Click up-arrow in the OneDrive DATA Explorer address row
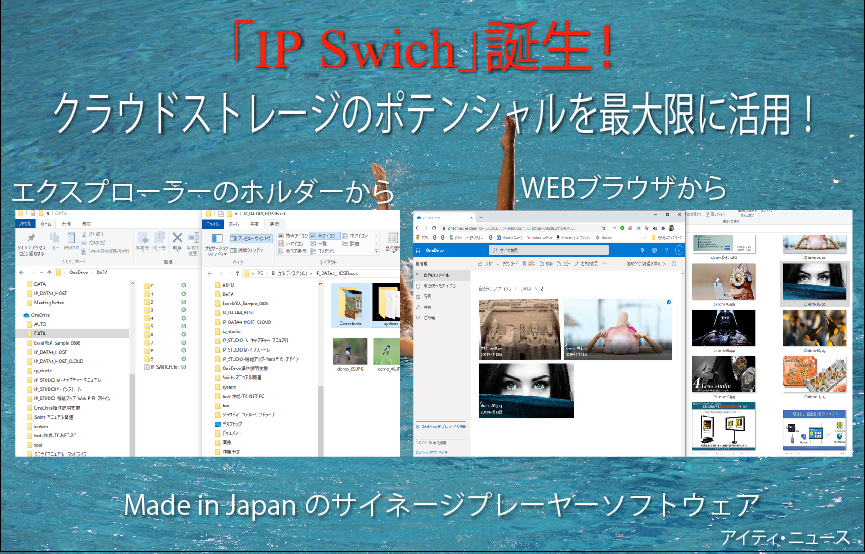 coord(49,272)
